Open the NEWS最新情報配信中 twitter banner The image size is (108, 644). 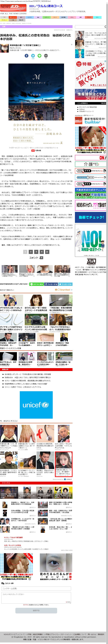[x=90, y=121]
